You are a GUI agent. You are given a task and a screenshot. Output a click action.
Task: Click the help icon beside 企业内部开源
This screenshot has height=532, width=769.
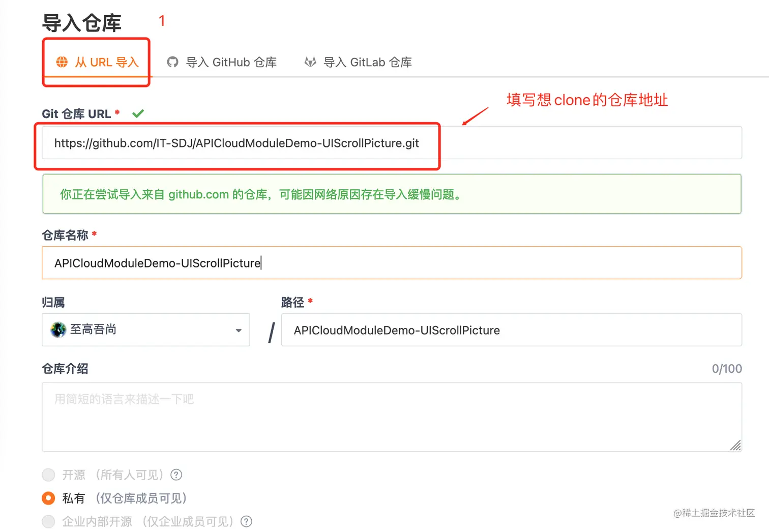[246, 521]
